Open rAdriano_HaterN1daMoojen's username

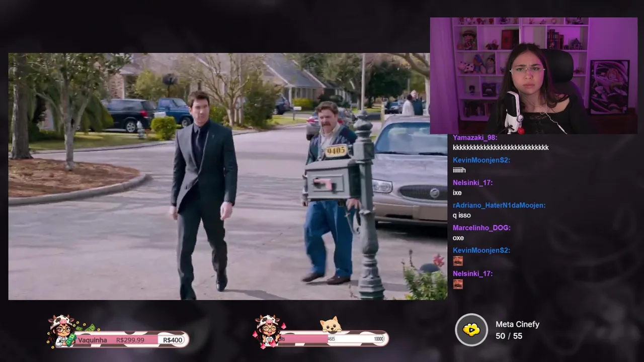[x=499, y=205]
